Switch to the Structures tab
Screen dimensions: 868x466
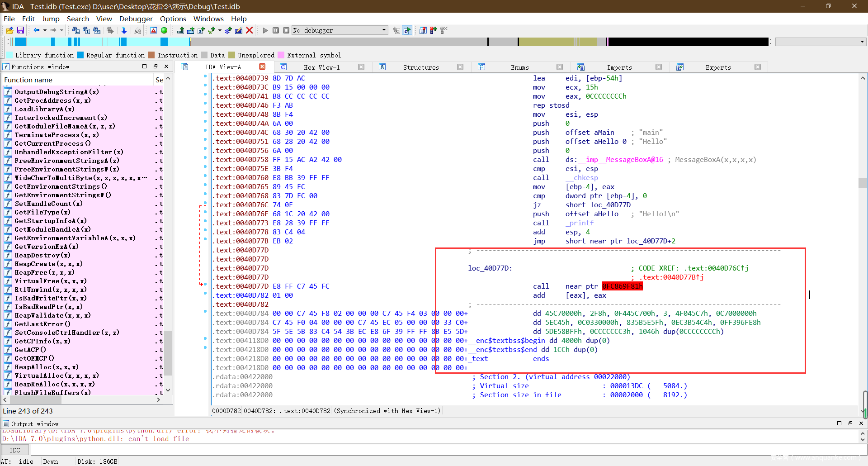[x=421, y=67]
